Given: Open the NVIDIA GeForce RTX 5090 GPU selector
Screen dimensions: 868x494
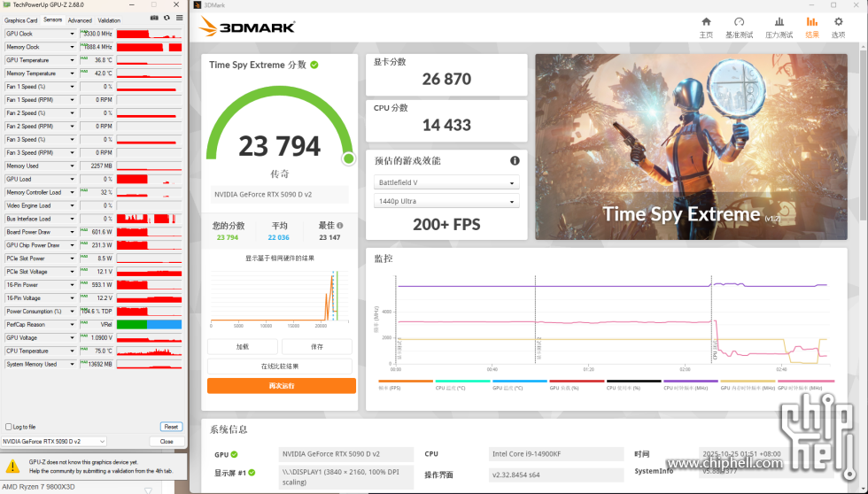Looking at the screenshot, I should point(54,441).
